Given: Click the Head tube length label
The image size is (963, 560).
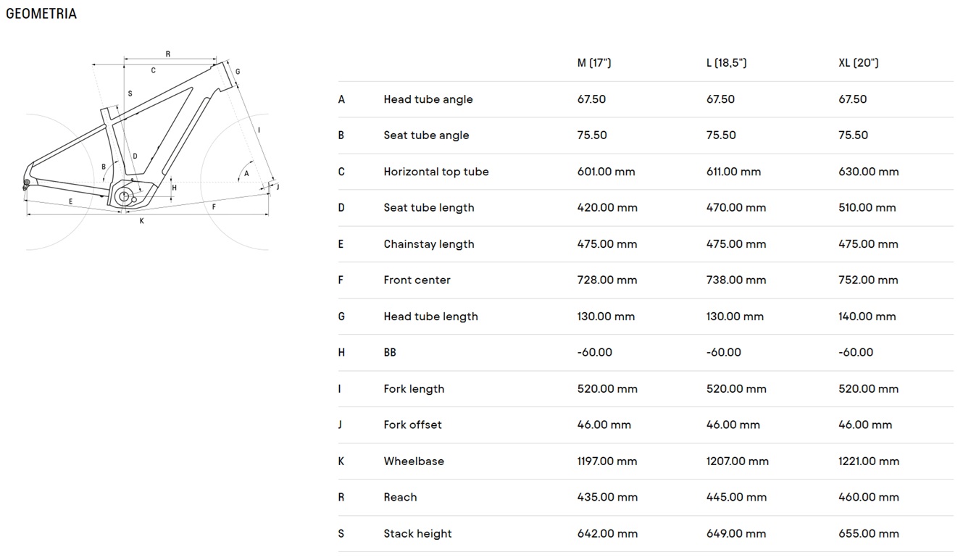Looking at the screenshot, I should pos(430,317).
